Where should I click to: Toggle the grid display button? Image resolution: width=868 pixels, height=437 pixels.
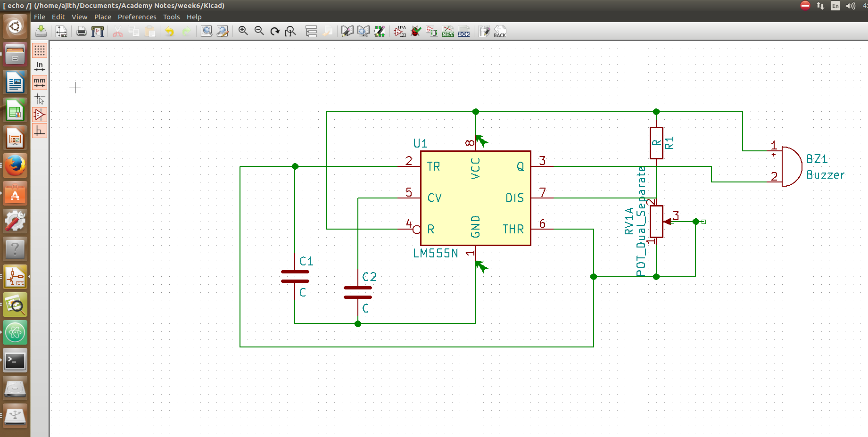coord(40,50)
